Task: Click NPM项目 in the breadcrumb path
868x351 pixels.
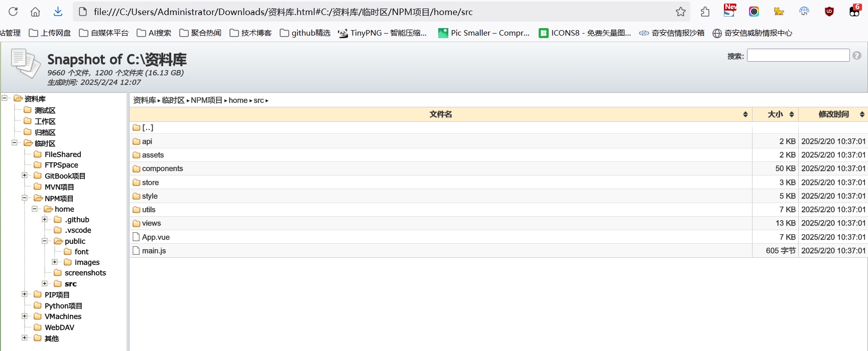Action: [206, 100]
